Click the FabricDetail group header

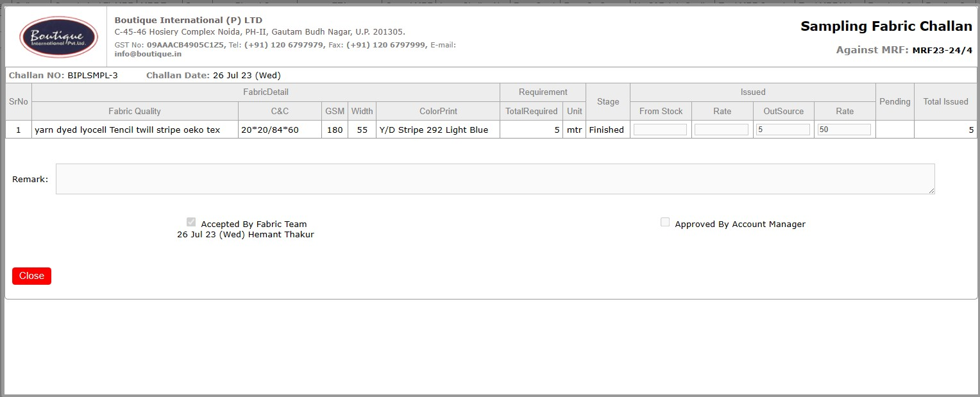(266, 92)
